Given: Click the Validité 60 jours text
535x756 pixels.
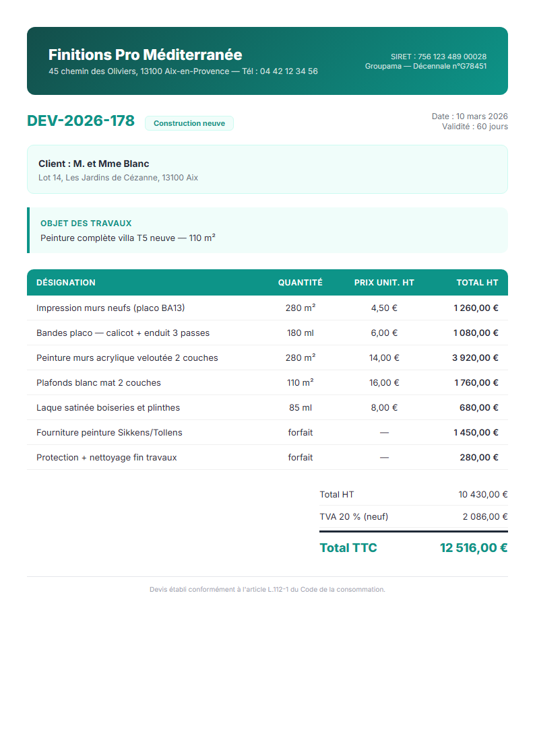Looking at the screenshot, I should click(x=474, y=127).
